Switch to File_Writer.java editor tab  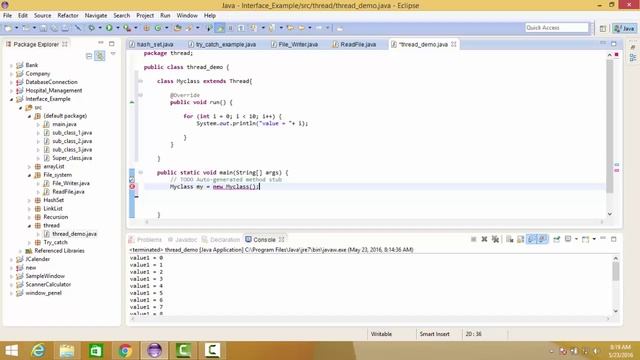pos(295,44)
